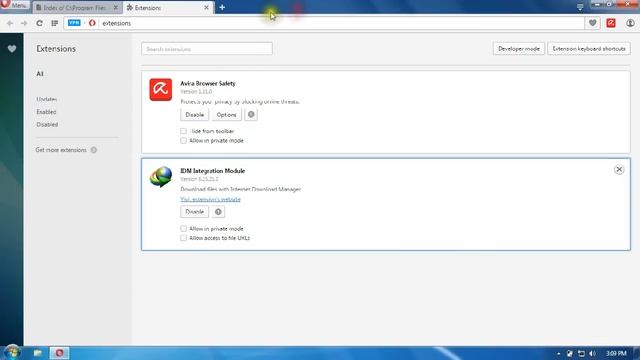The height and width of the screenshot is (360, 640).
Task: Click the 3:09 PM taskbar clock
Action: [x=616, y=353]
